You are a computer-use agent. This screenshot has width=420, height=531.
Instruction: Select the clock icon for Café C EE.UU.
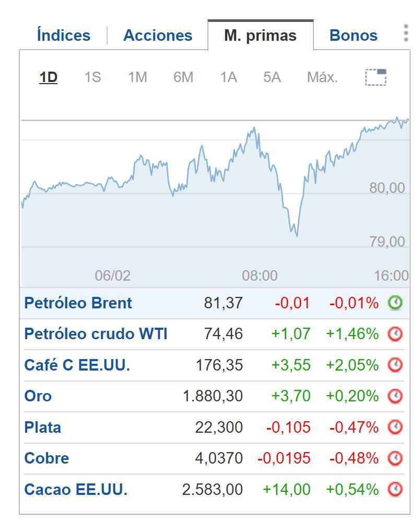[394, 364]
